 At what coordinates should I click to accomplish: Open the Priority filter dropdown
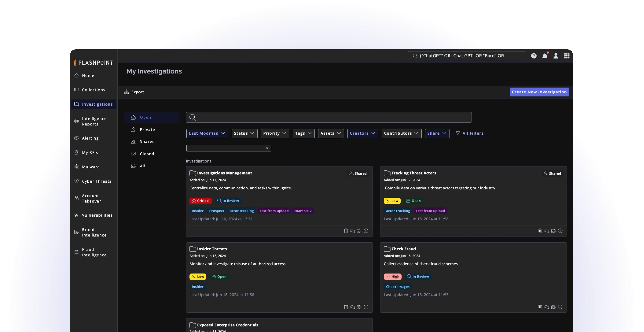tap(275, 133)
